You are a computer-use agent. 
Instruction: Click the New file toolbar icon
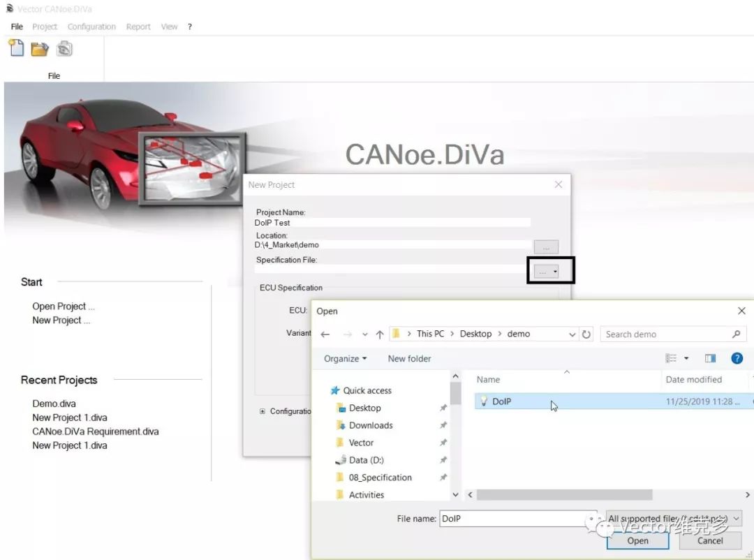click(16, 48)
